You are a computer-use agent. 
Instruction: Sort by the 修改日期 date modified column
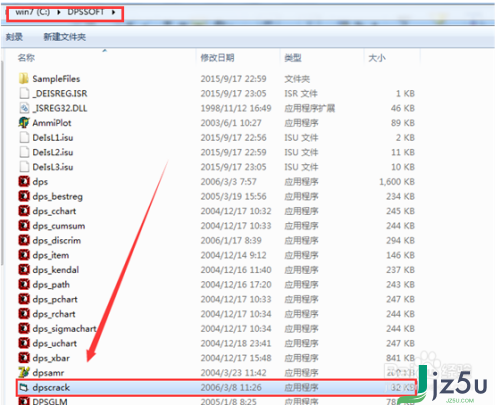217,58
